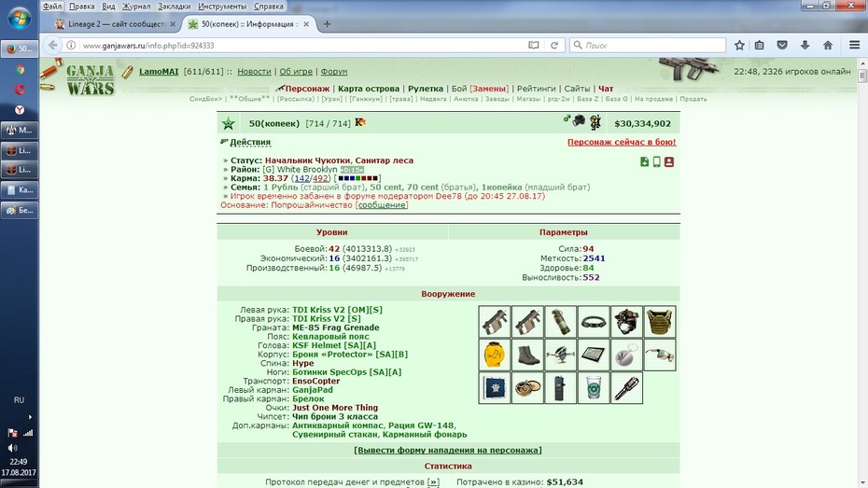Open the Рулетка link
Image resolution: width=868 pixels, height=488 pixels.
tap(426, 89)
